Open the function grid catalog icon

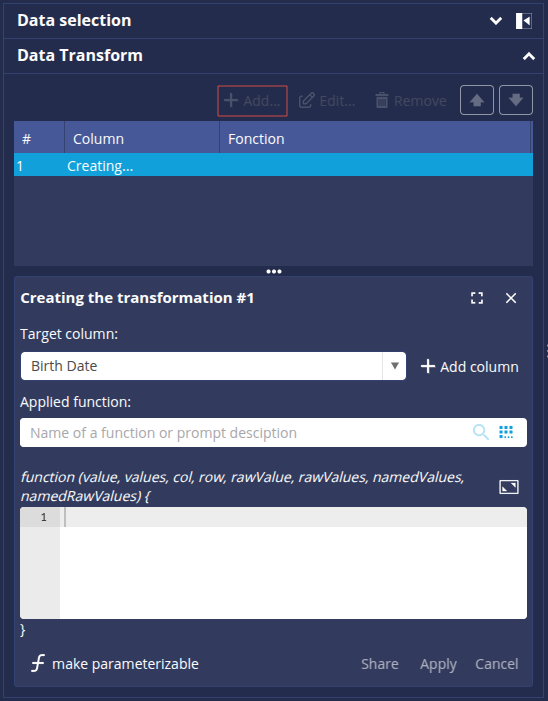coord(506,432)
